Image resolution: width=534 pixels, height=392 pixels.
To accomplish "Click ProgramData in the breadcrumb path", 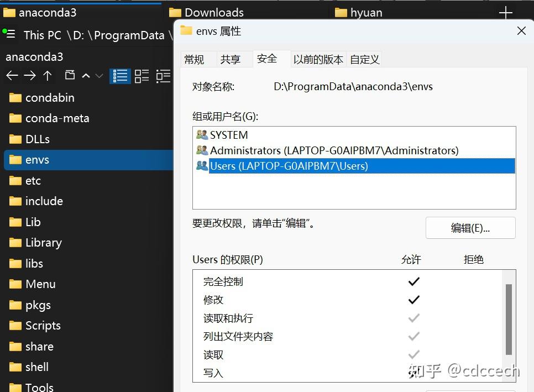I will point(129,35).
